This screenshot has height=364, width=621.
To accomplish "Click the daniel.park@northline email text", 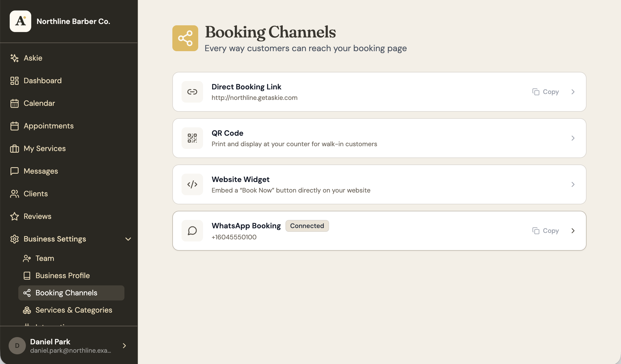I will click(71, 351).
